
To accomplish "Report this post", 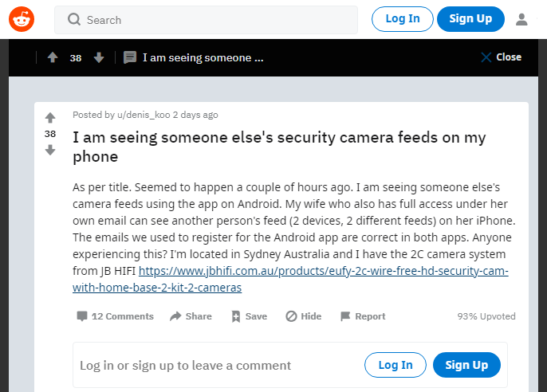I will pyautogui.click(x=363, y=316).
